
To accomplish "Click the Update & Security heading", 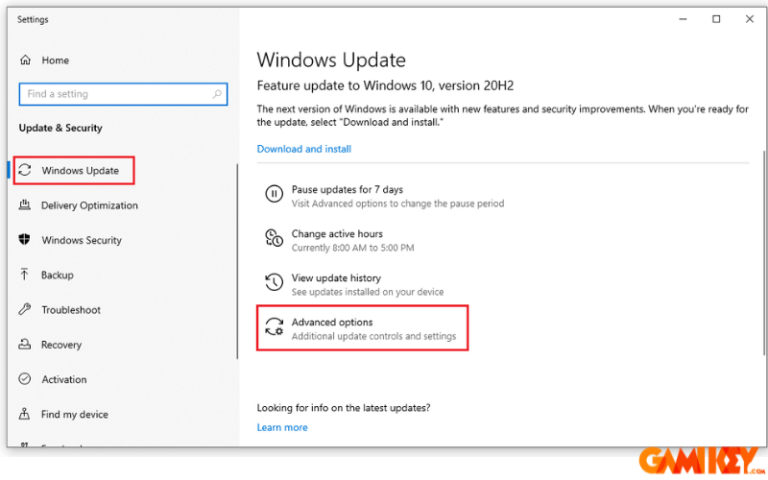I will pos(61,128).
